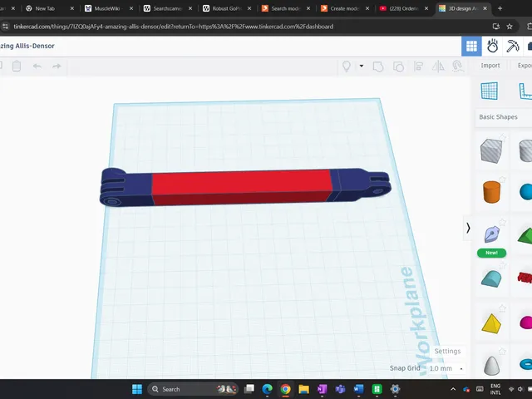Select the blue left mount end
This screenshot has height=399, width=532.
[x=126, y=188]
